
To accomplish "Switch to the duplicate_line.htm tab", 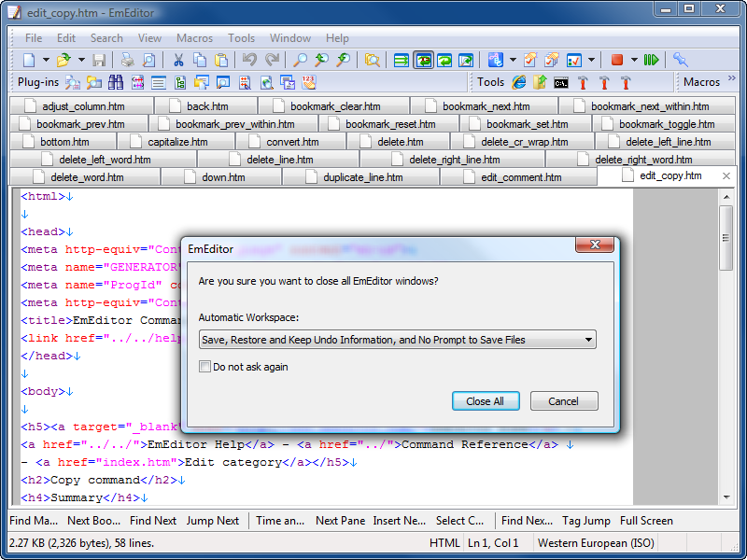I will point(360,177).
